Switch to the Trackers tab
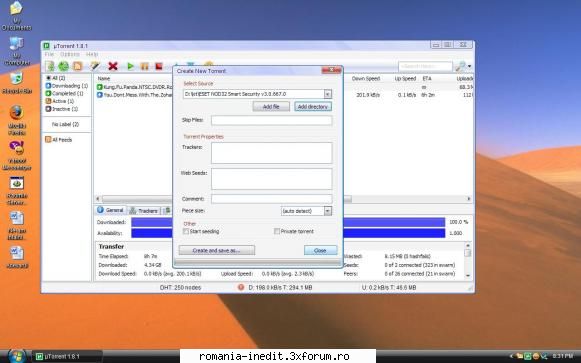581x363 pixels. [x=144, y=211]
